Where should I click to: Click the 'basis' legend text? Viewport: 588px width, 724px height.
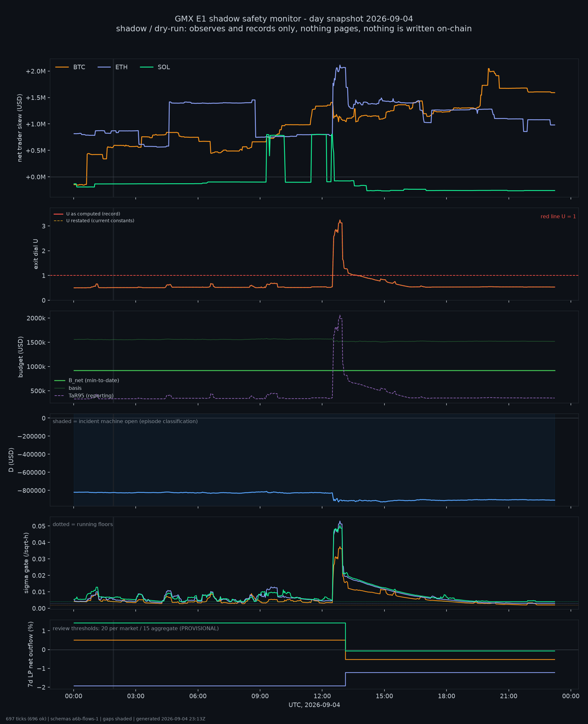(x=75, y=388)
